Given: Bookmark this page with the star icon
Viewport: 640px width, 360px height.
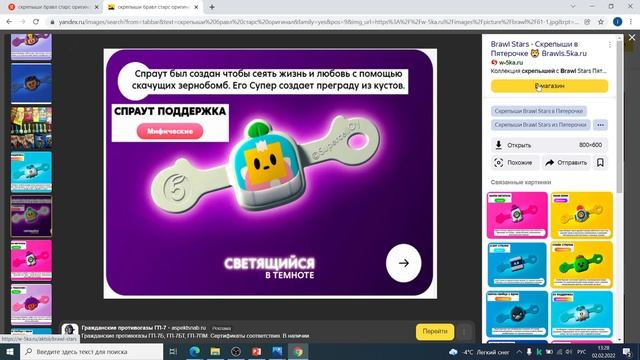Looking at the screenshot, I should (601, 22).
